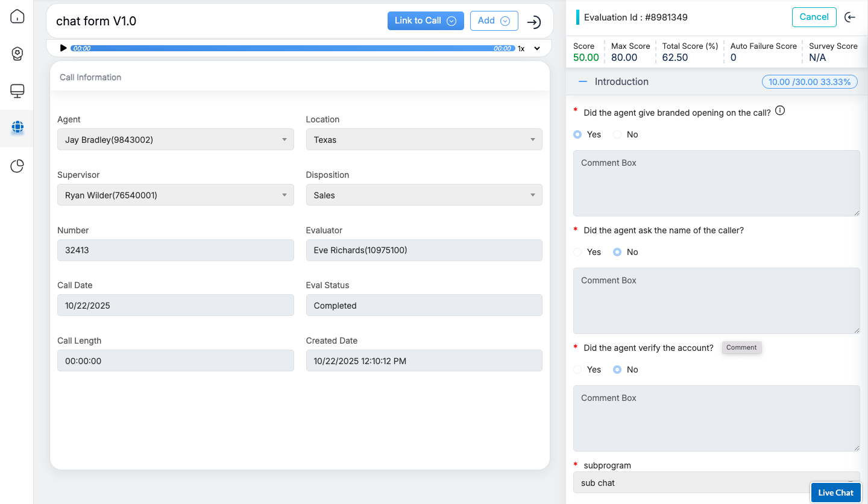Select No for branded opening question
868x504 pixels.
point(617,134)
